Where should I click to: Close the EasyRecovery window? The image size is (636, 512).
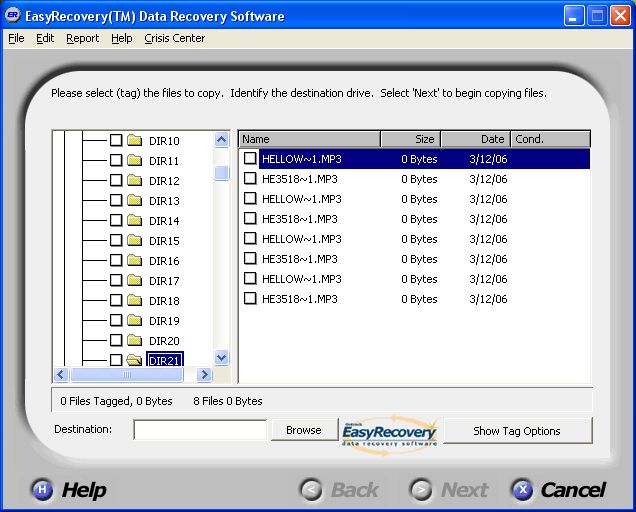pos(621,16)
